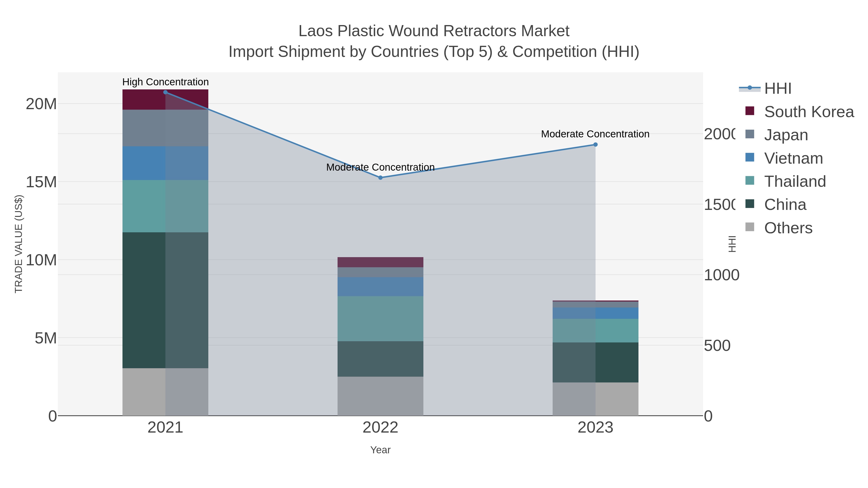
Task: Click the 1000 tick on HHI axis
Action: [x=721, y=275]
